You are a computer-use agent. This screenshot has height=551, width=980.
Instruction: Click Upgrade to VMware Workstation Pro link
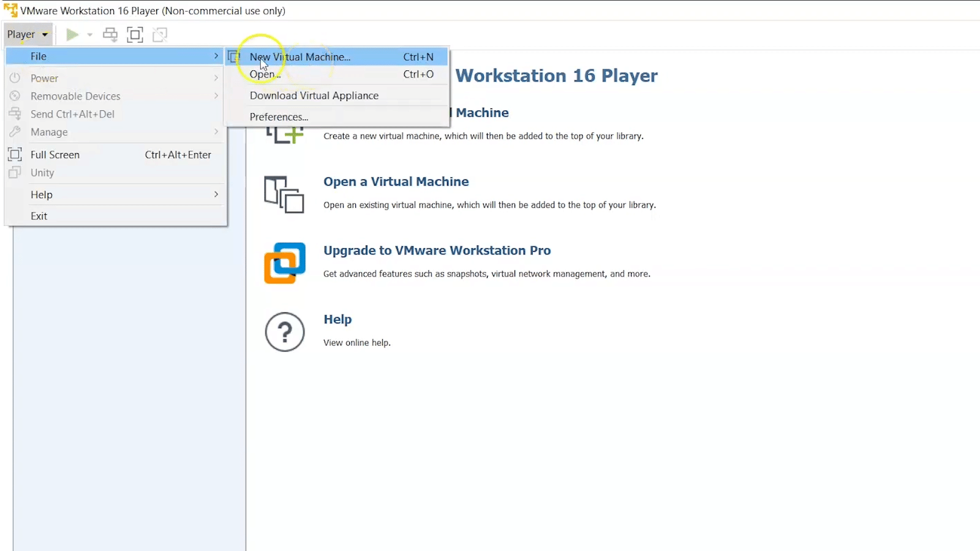click(437, 250)
